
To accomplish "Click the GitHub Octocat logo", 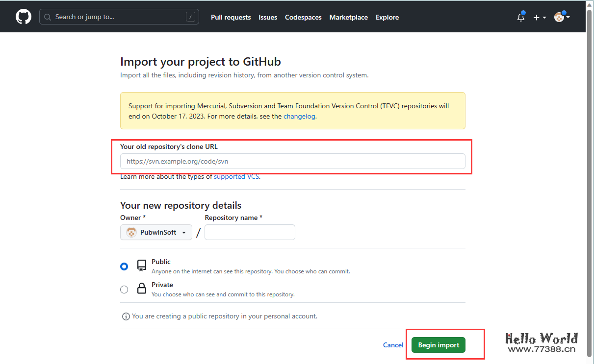I will tap(24, 17).
